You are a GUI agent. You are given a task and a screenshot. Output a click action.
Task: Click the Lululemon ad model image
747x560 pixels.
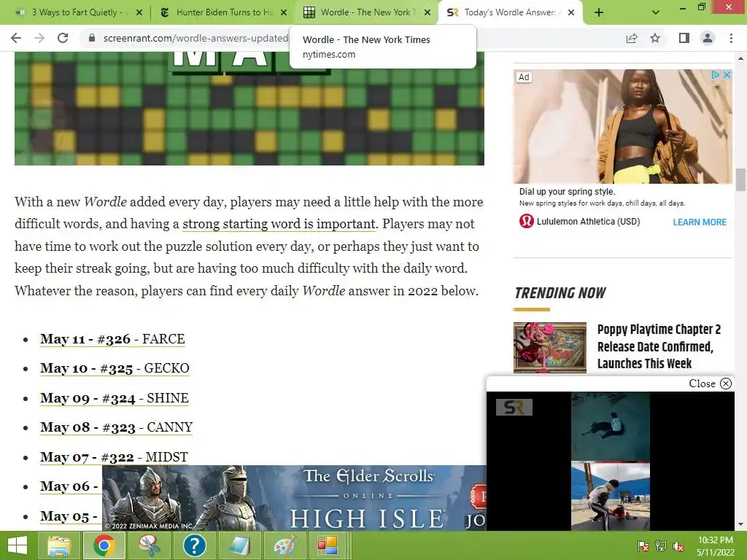[623, 127]
